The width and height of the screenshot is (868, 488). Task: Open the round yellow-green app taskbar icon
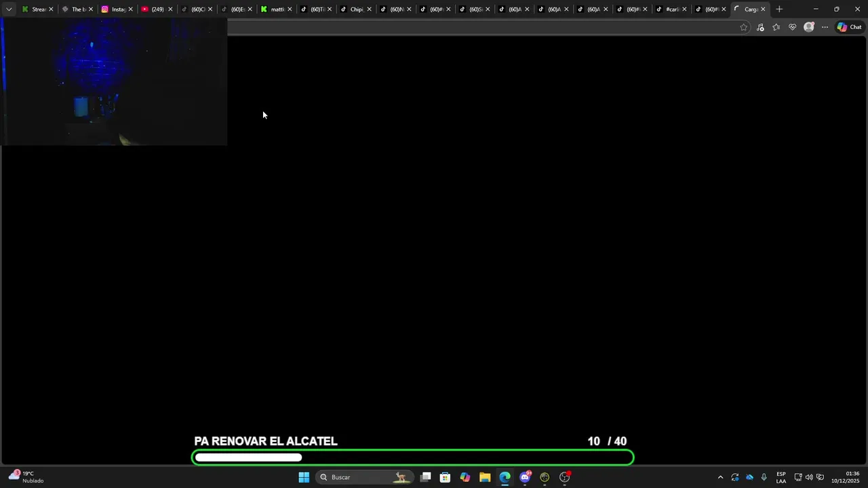coord(545,477)
